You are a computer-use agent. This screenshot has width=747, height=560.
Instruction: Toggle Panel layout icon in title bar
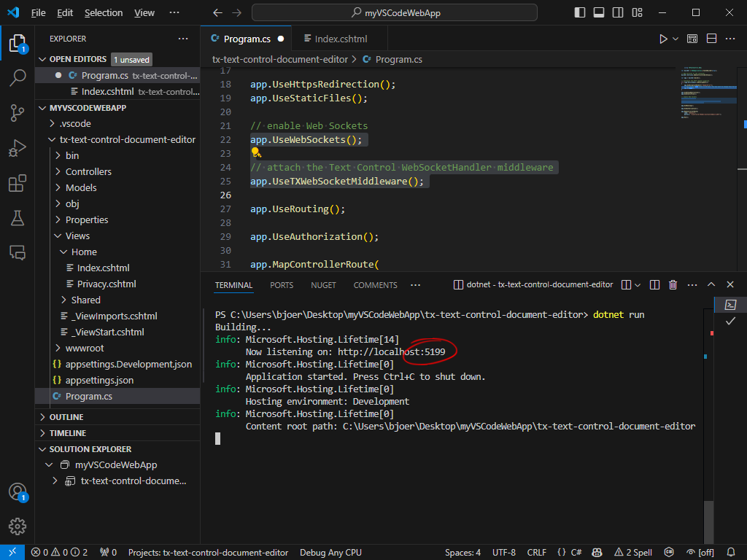(x=599, y=13)
